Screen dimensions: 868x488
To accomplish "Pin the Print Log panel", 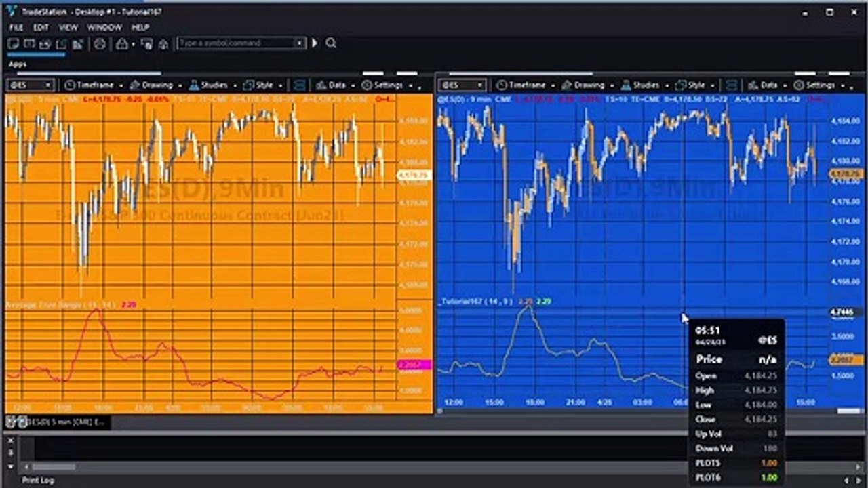I will [x=10, y=453].
